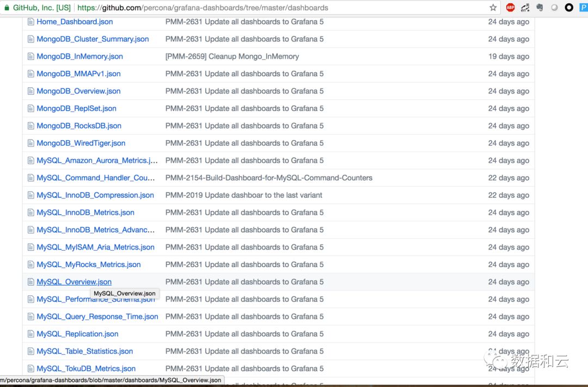Open commit 'PMM-2019 Update dashboar to the last variant'
Screen dimensions: 588x387
coord(244,195)
